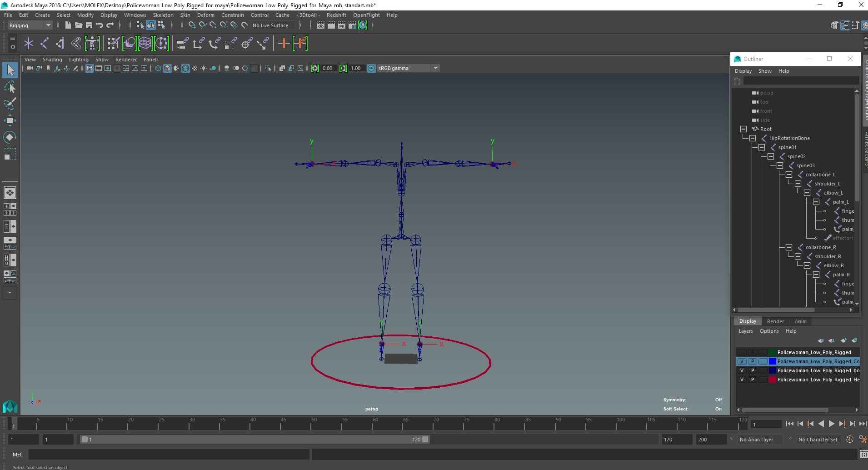Collapse HipRotationBone in Outliner
868x470 pixels.
[753, 138]
